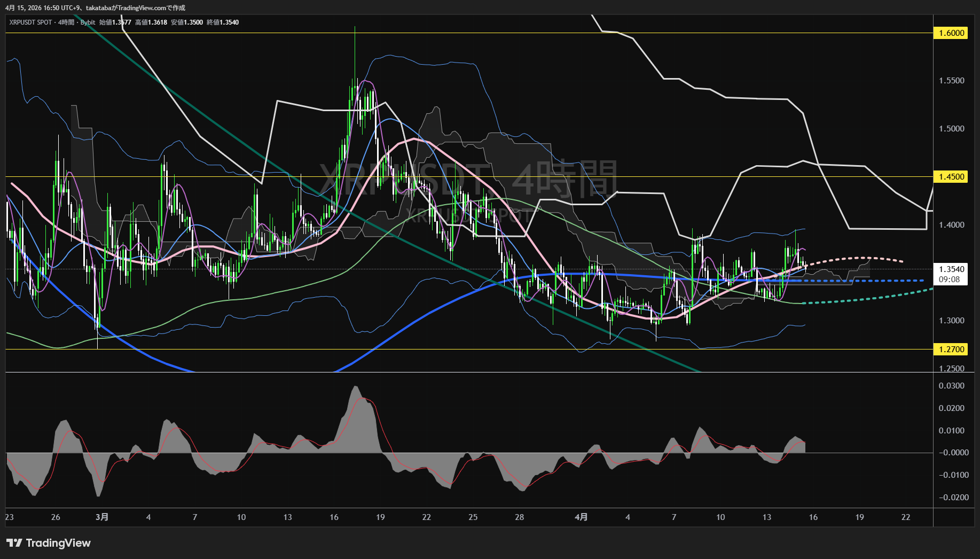The height and width of the screenshot is (559, 980).
Task: Click the yellow 1.6000 price label
Action: tap(951, 33)
